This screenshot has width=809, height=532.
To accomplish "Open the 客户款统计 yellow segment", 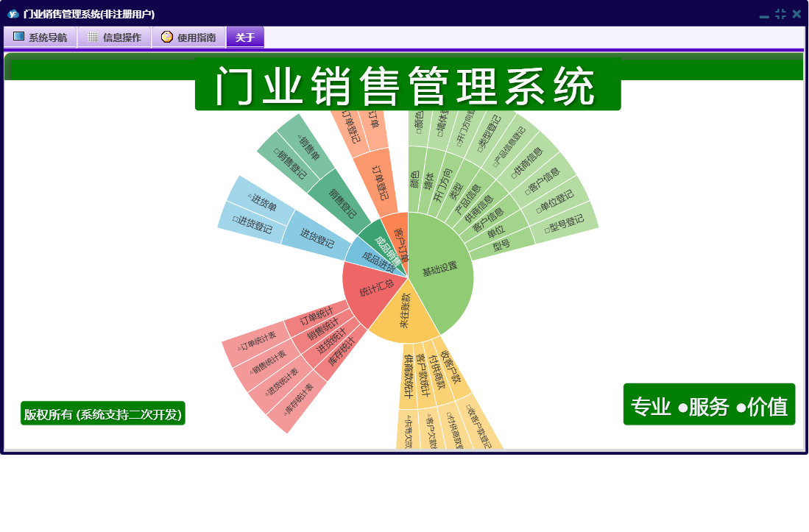I will tap(422, 375).
